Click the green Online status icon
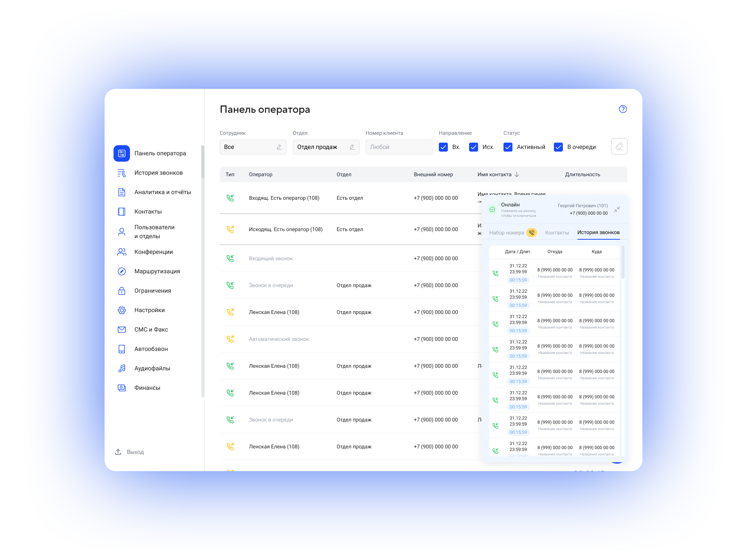Image resolution: width=747 pixels, height=560 pixels. coord(492,209)
